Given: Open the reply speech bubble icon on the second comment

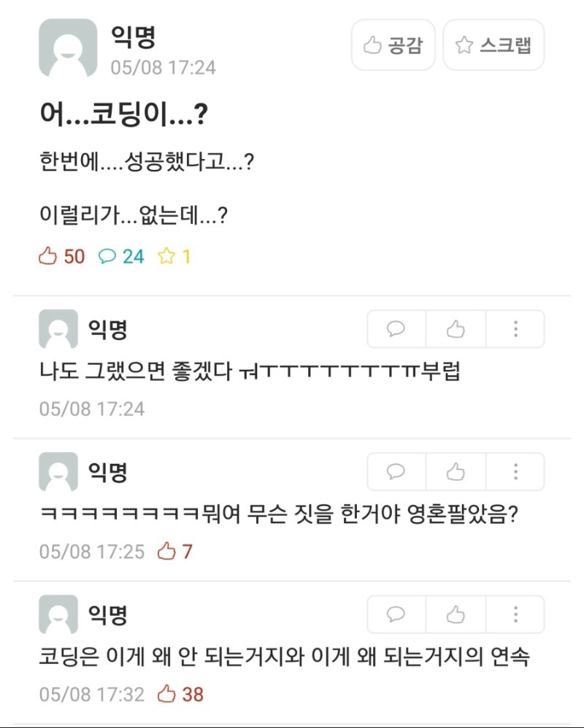Looking at the screenshot, I should tap(394, 471).
